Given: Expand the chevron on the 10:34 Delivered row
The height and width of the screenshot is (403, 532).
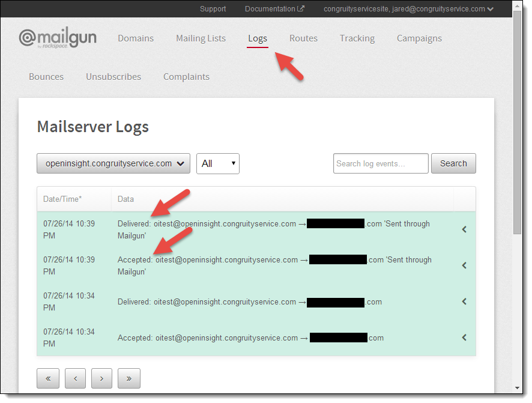Looking at the screenshot, I should pos(464,301).
